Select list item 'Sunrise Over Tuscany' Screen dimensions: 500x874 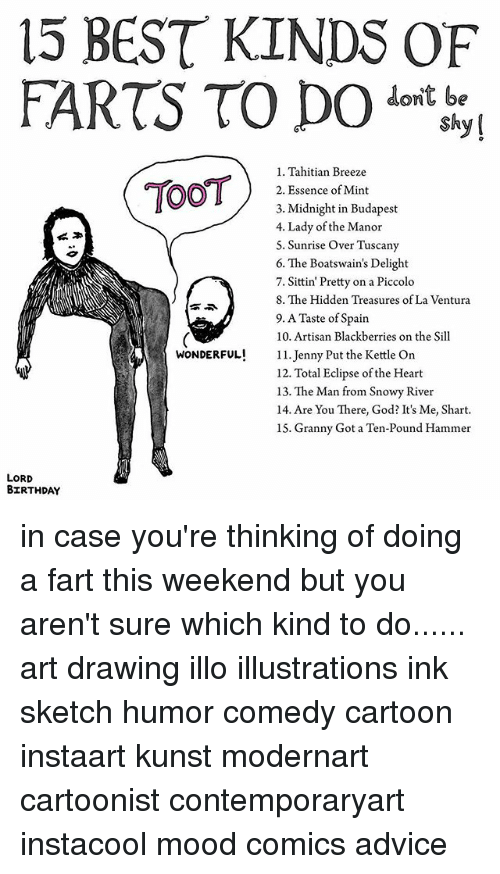click(x=337, y=245)
